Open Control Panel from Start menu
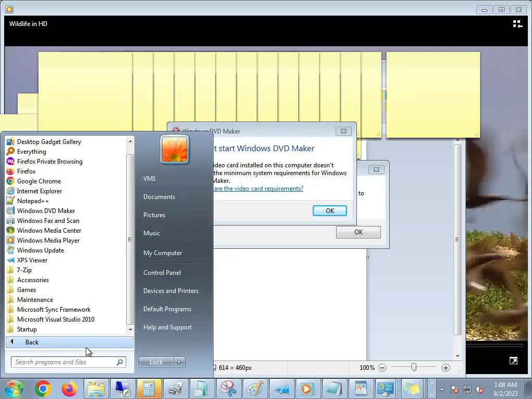 [162, 272]
